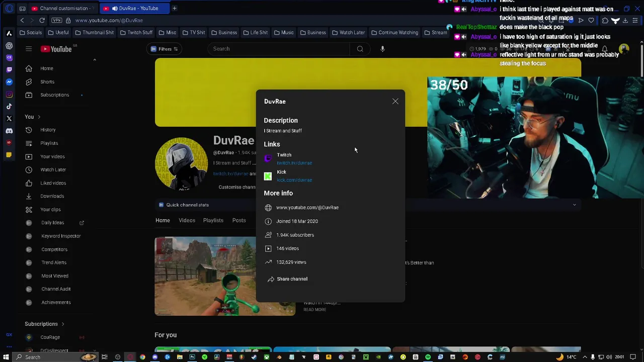Screen dimensions: 644x362
Task: Open ChatGPT in Opera sidebar
Action: [x=9, y=46]
